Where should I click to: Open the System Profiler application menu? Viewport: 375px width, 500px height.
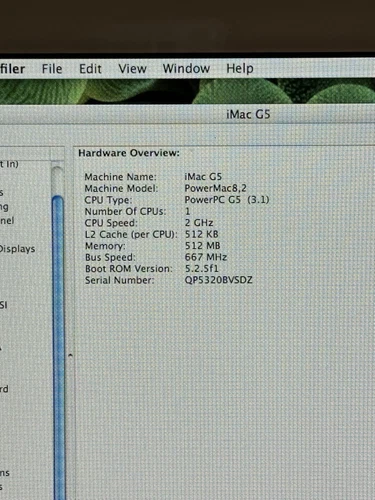pos(12,69)
